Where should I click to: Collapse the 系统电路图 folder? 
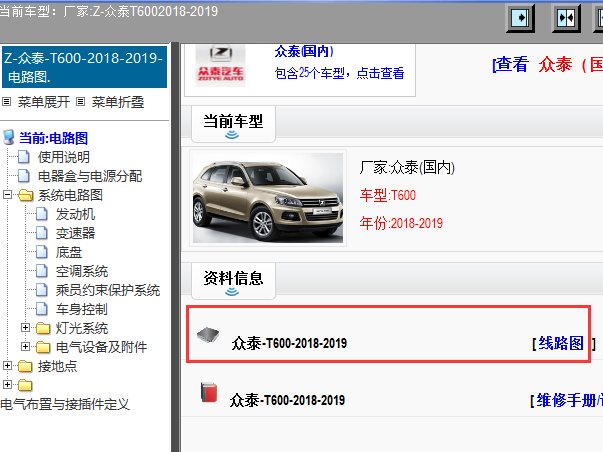click(7, 195)
